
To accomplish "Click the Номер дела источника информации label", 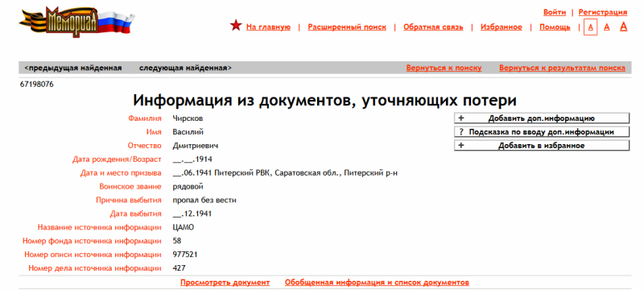I will point(95,267).
